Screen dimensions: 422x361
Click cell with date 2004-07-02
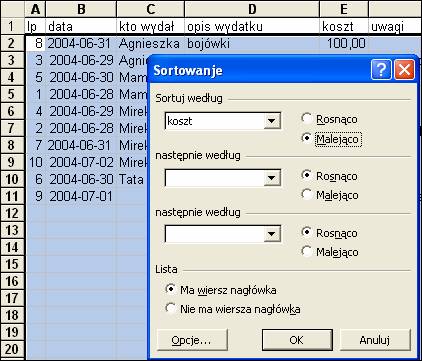(81, 162)
